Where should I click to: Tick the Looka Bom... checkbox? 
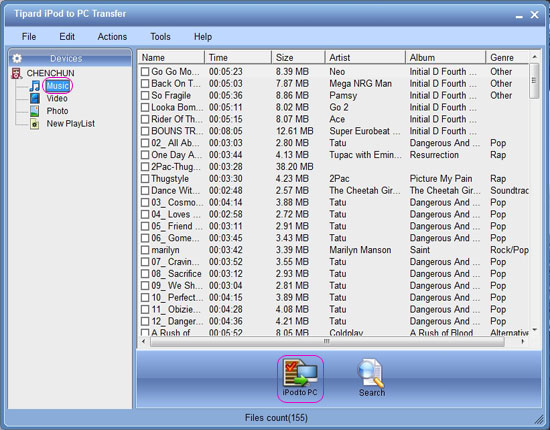[x=145, y=107]
